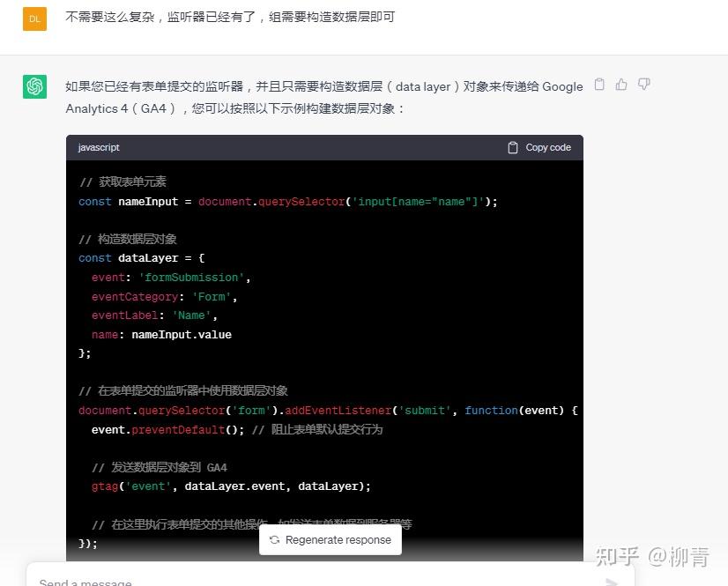
Task: Click the Regenerate response button
Action: (x=330, y=539)
